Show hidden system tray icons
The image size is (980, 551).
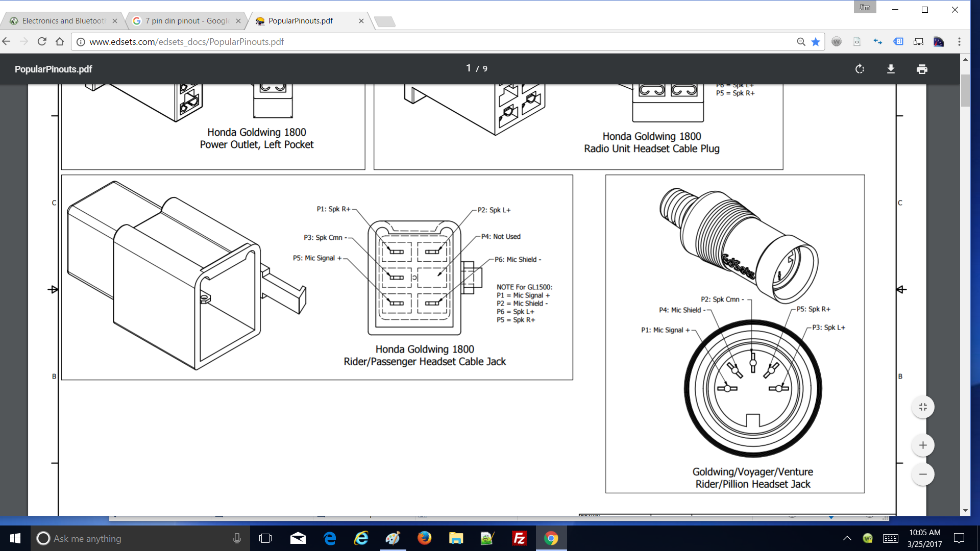point(847,538)
